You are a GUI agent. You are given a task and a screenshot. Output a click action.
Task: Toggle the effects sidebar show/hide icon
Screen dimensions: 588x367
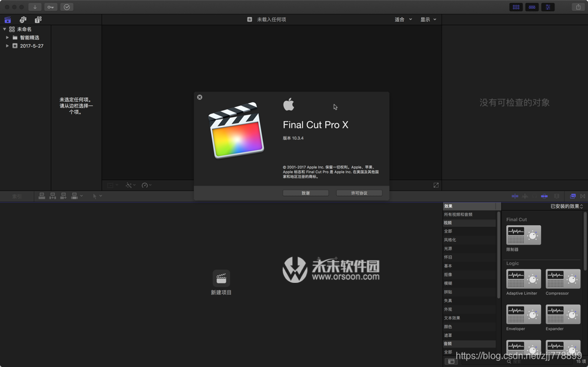coord(451,361)
